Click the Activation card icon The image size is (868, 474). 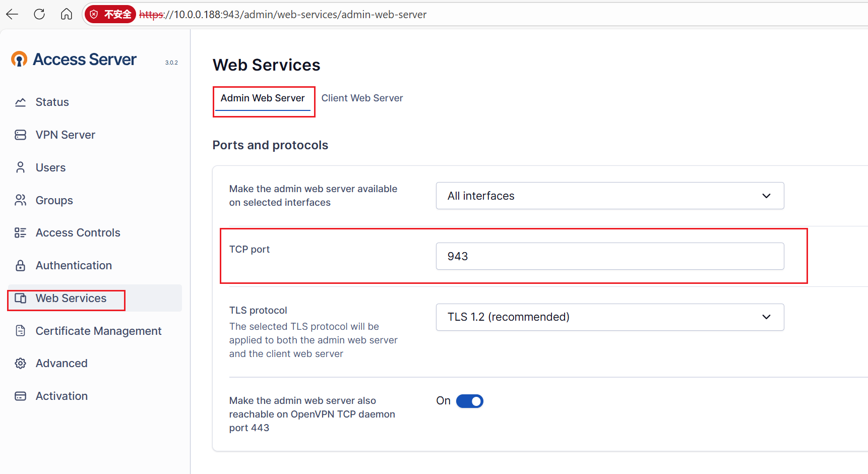(20, 396)
